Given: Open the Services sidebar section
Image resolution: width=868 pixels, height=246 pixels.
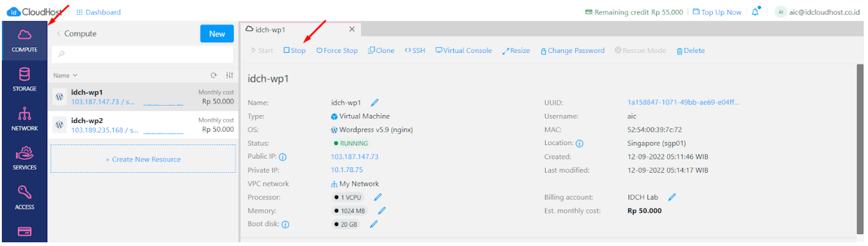Looking at the screenshot, I should [x=25, y=159].
